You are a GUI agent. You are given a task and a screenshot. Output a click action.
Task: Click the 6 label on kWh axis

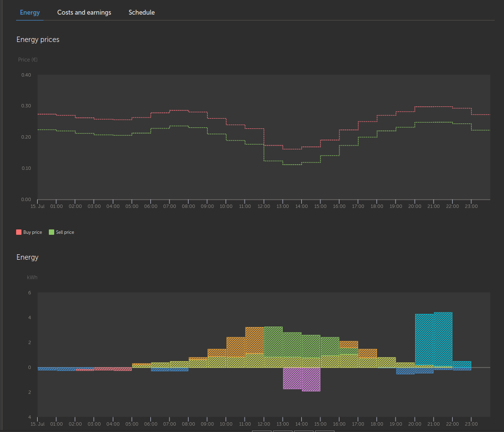click(30, 293)
